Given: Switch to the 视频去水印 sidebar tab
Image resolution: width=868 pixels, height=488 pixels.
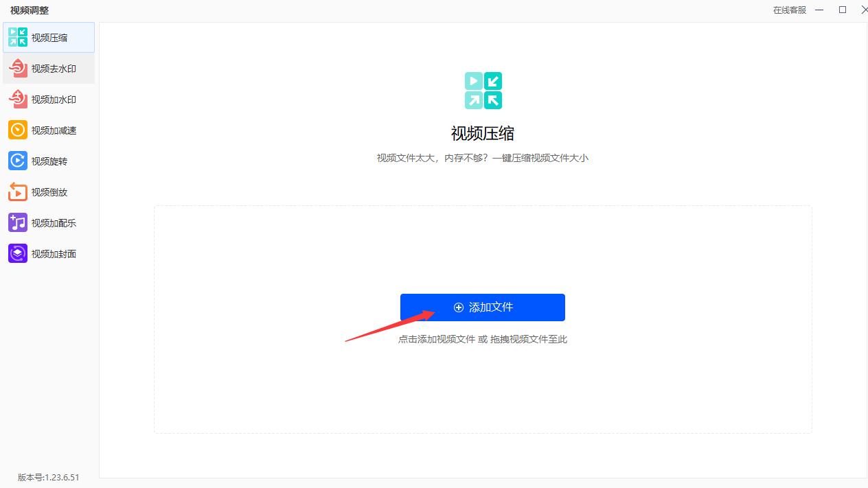Looking at the screenshot, I should click(48, 68).
